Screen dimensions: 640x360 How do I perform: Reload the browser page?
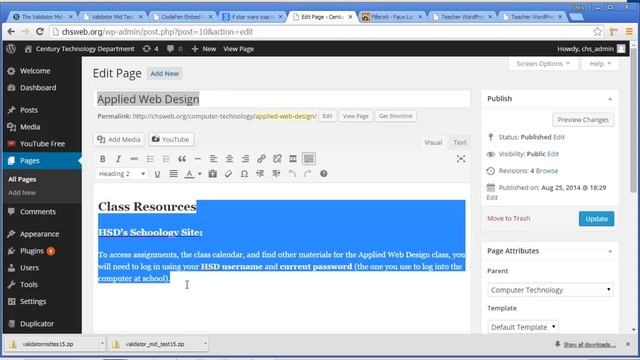pos(40,31)
